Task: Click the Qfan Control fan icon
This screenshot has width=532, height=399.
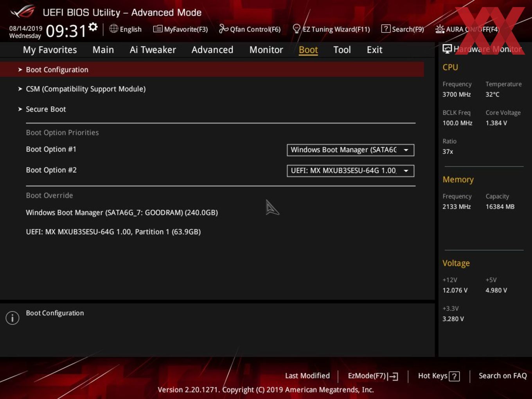Action: coord(223,29)
